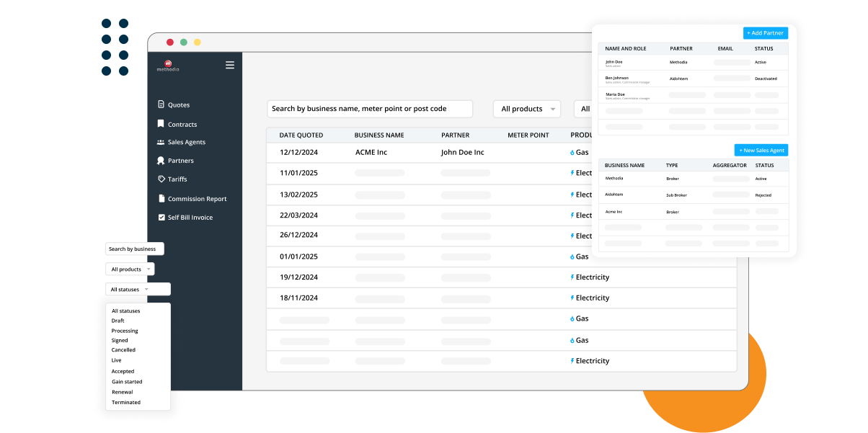Open the Contracts section icon
The image size is (868, 433).
click(160, 123)
